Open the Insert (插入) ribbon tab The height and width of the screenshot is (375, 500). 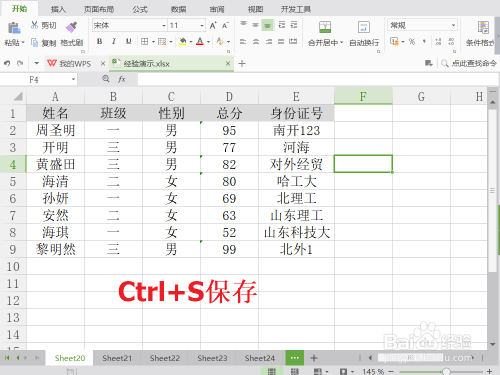[58, 9]
